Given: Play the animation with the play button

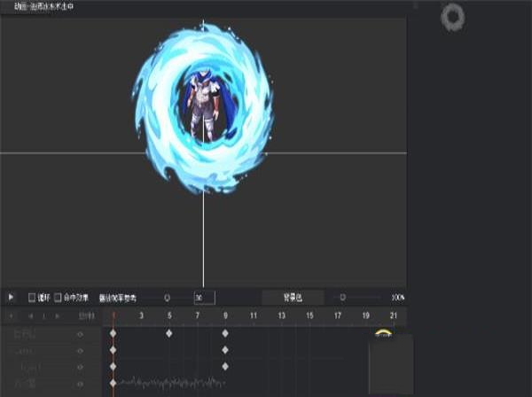Looking at the screenshot, I should [11, 298].
